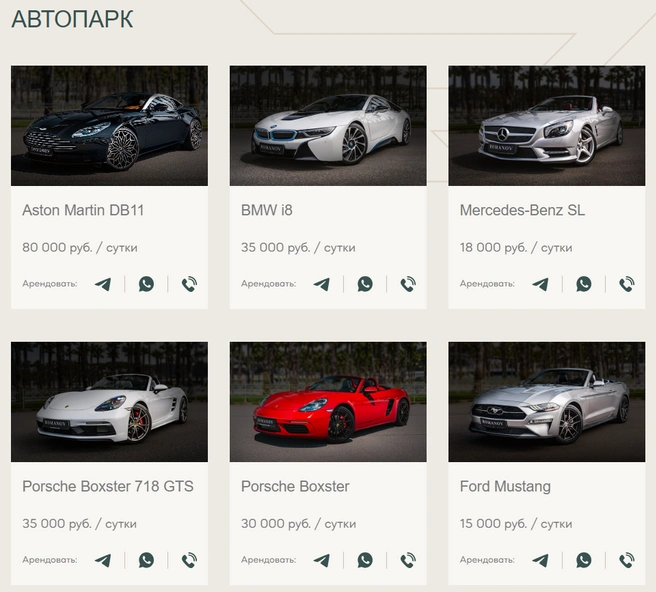The image size is (656, 592).
Task: Click the Porsche Boxster 718 GTS title
Action: coord(108,486)
